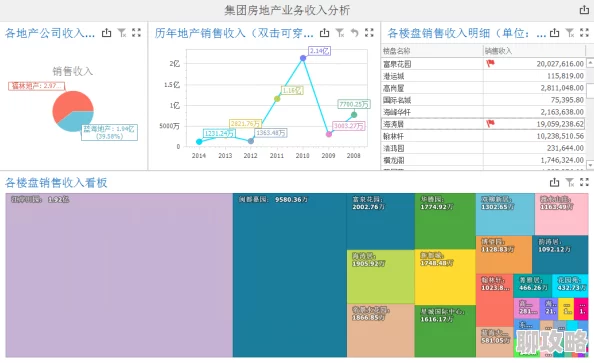The image size is (594, 363).
Task: Click the 2821.76万 data label
Action: (245, 124)
